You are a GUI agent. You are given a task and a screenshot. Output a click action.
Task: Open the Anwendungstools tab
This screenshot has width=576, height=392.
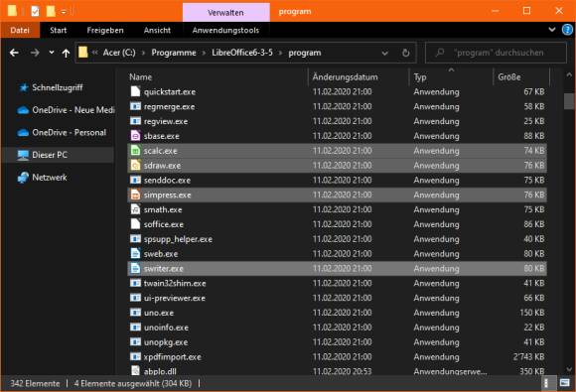pos(225,30)
